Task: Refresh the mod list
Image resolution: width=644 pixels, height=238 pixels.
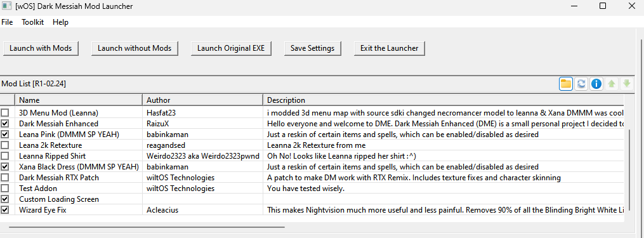Action: (x=581, y=84)
